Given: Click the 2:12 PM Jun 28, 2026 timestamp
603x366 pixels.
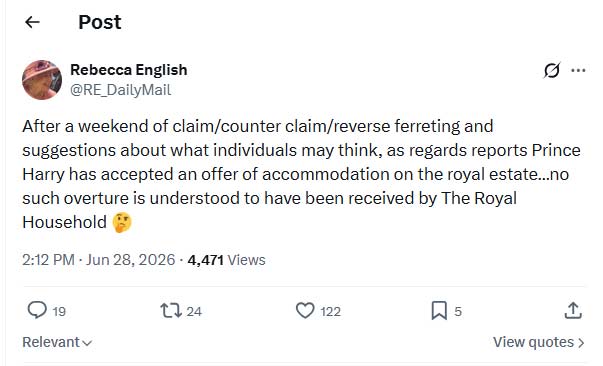Looking at the screenshot, I should pos(98,260).
